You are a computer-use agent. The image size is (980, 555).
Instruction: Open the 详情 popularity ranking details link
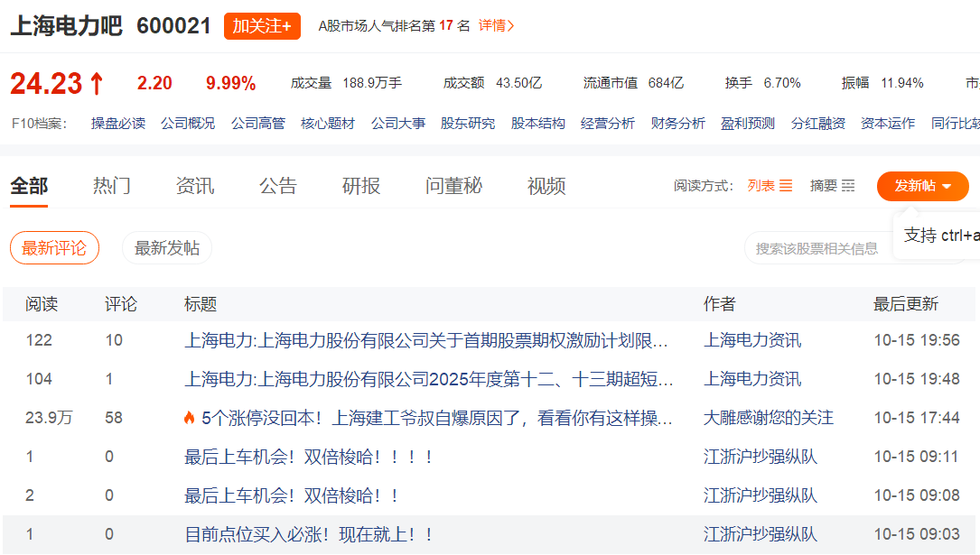click(496, 25)
